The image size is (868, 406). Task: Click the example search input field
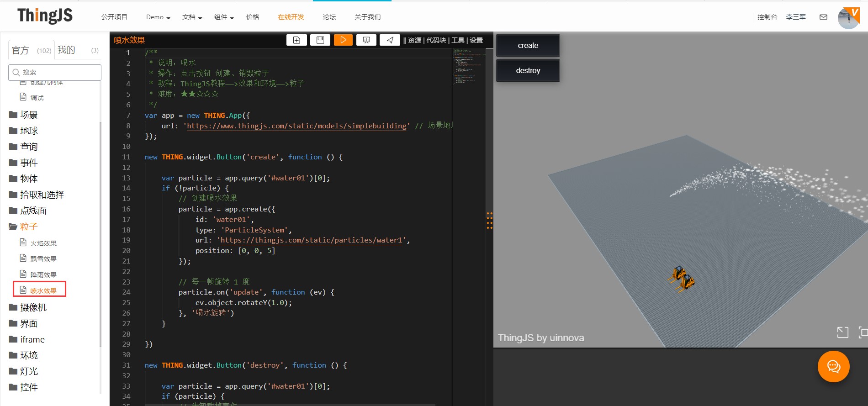point(55,72)
